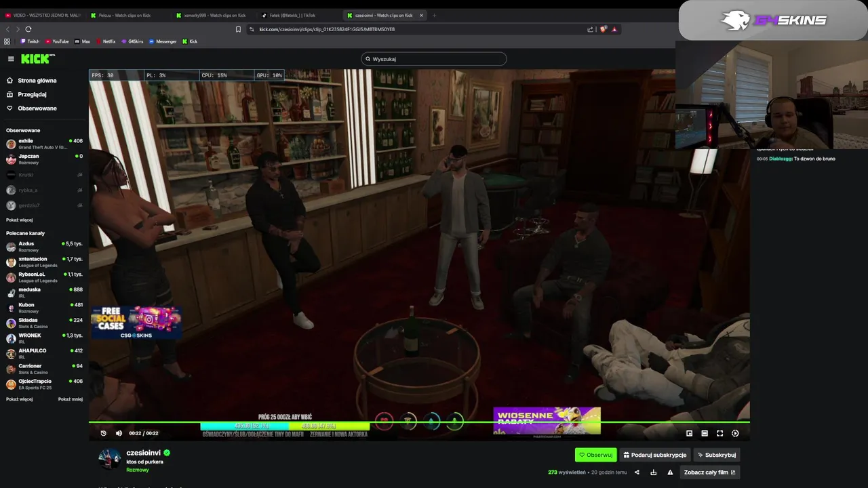The width and height of the screenshot is (868, 488).
Task: Open czesioinvi channel avatar
Action: tap(110, 459)
